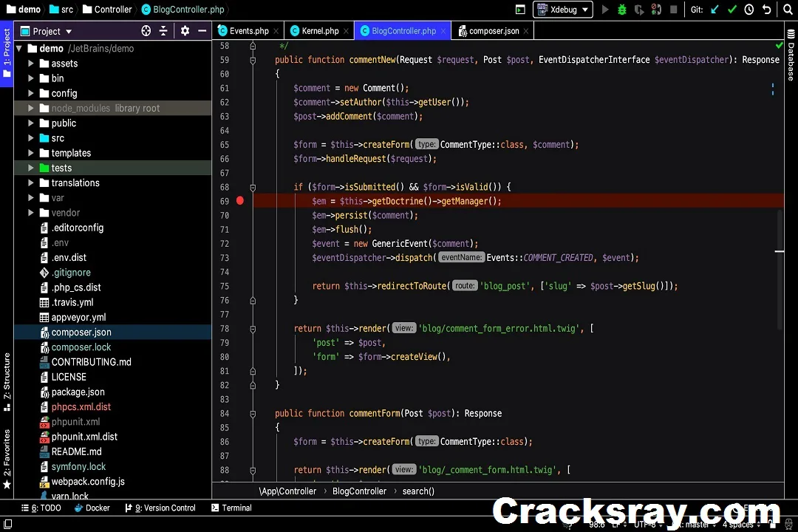Select the BlogController.php tab
This screenshot has width=798, height=532.
[x=403, y=31]
